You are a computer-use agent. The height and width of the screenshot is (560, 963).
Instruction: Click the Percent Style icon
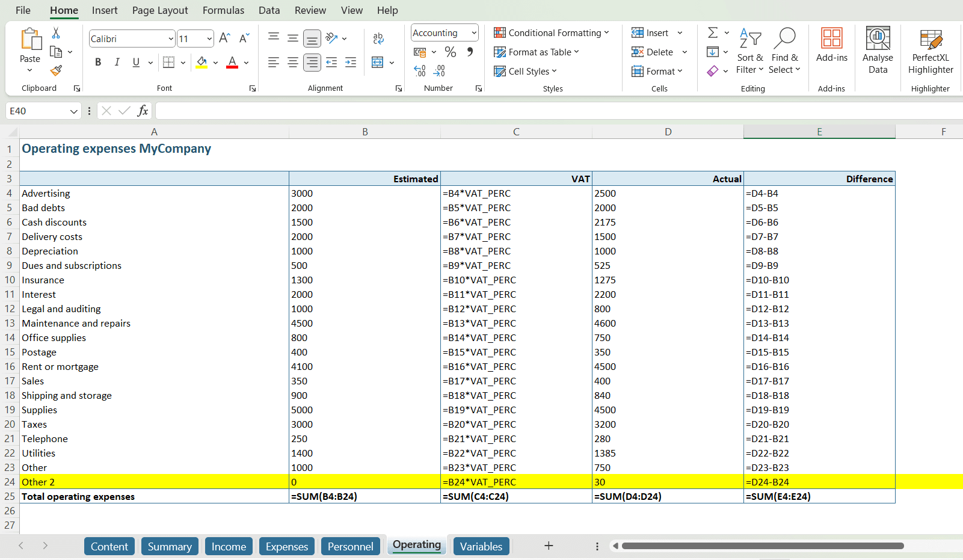click(450, 52)
